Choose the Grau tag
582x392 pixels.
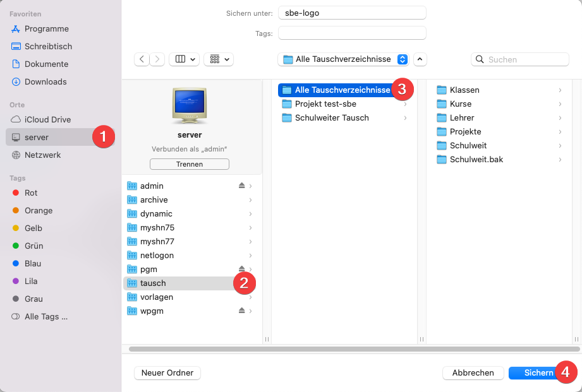click(x=27, y=299)
